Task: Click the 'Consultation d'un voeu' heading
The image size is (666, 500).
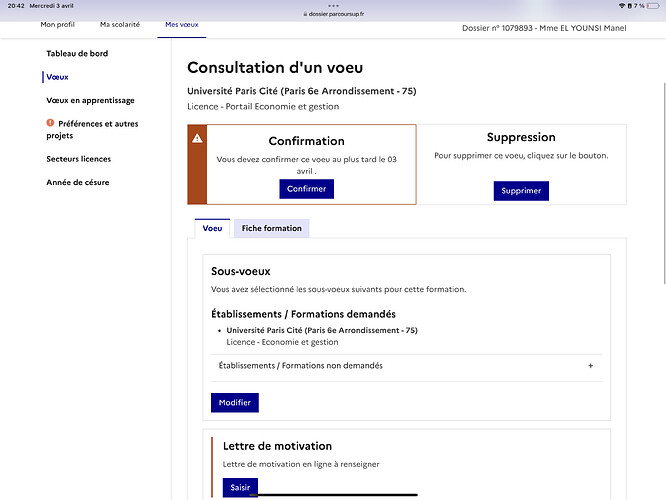Action: tap(275, 68)
